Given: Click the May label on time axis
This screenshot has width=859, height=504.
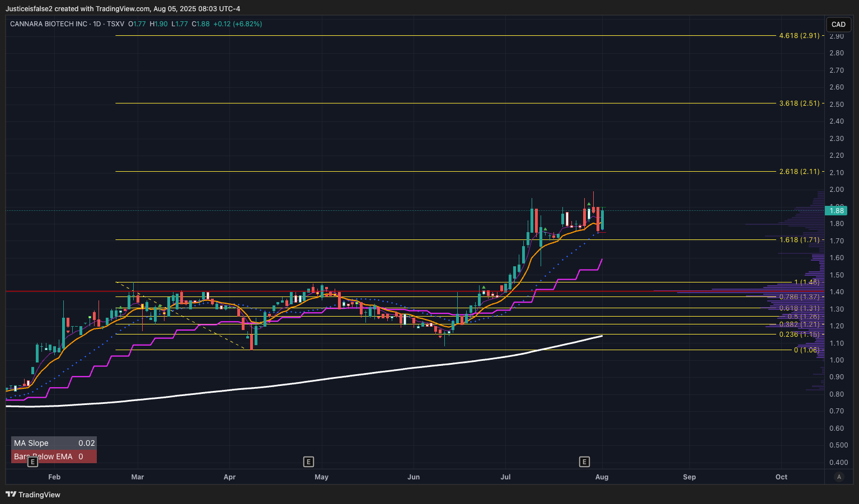Looking at the screenshot, I should [322, 477].
